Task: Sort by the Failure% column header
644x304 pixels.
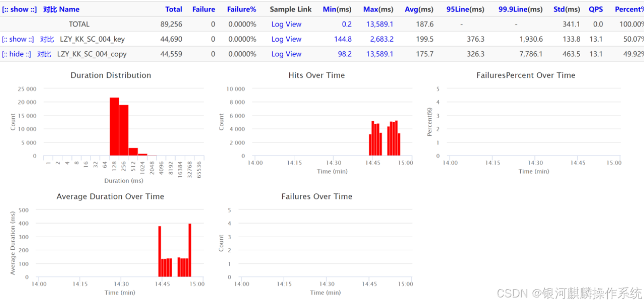Action: point(242,9)
